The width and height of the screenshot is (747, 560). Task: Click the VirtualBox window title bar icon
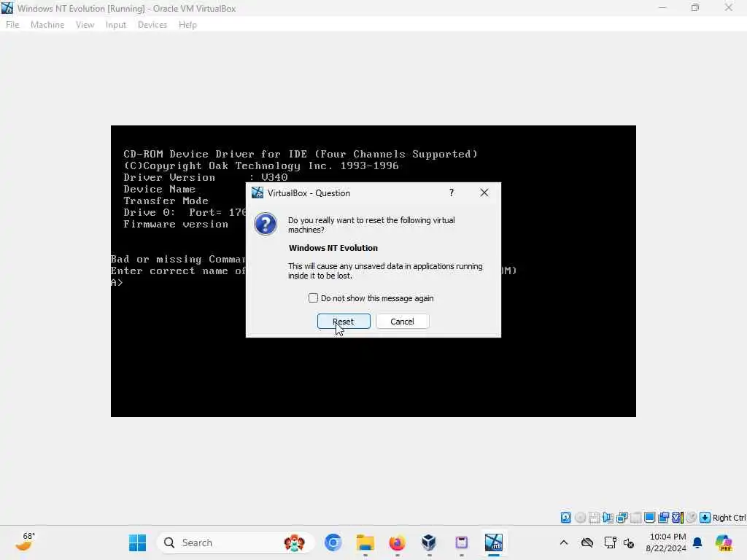tap(7, 8)
